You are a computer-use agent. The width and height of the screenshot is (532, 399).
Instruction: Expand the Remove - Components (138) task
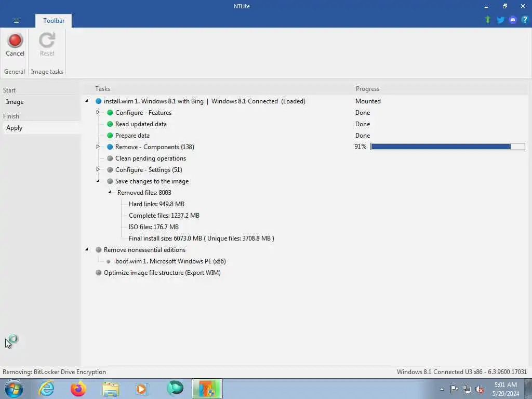98,147
